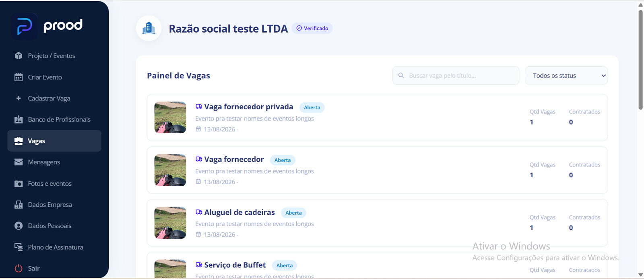Open the Projeto / Eventos menu

point(54,55)
